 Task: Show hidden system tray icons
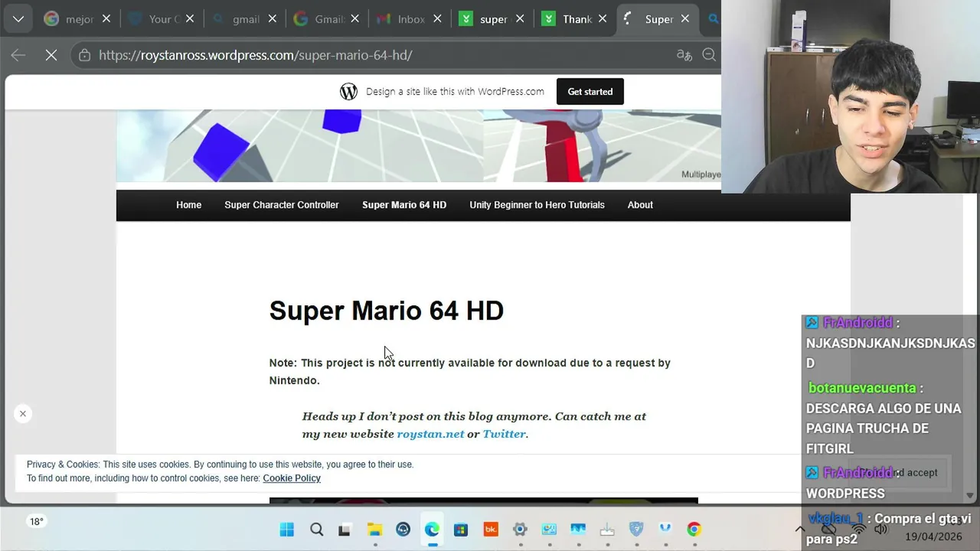[x=800, y=529]
